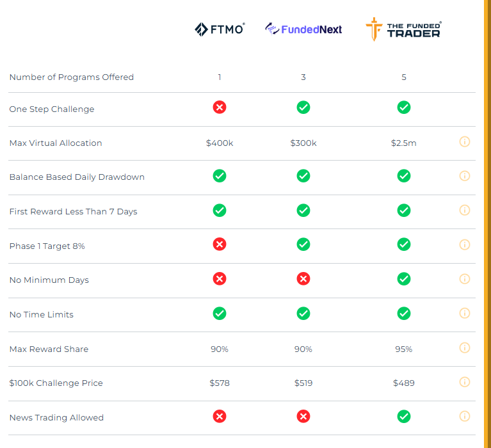
Task: Click Funded Trader check for News Trading Allowed
Action: pos(404,417)
